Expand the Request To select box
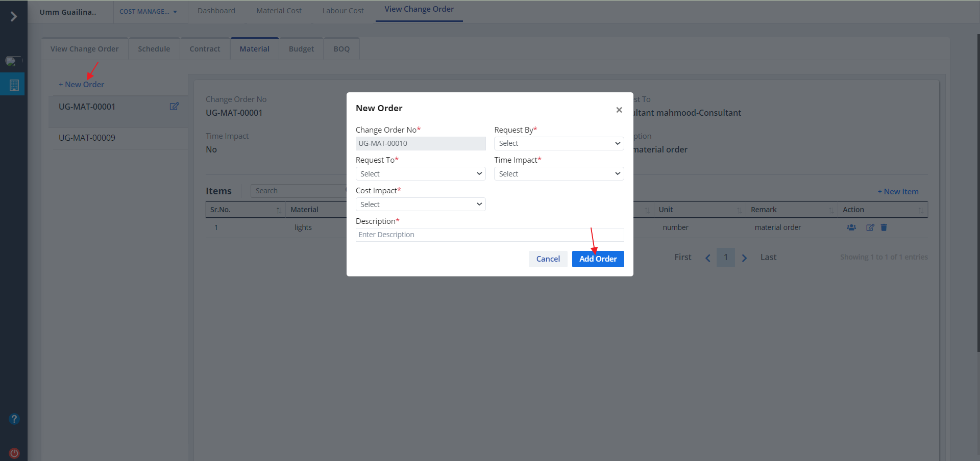This screenshot has height=461, width=980. (421, 174)
